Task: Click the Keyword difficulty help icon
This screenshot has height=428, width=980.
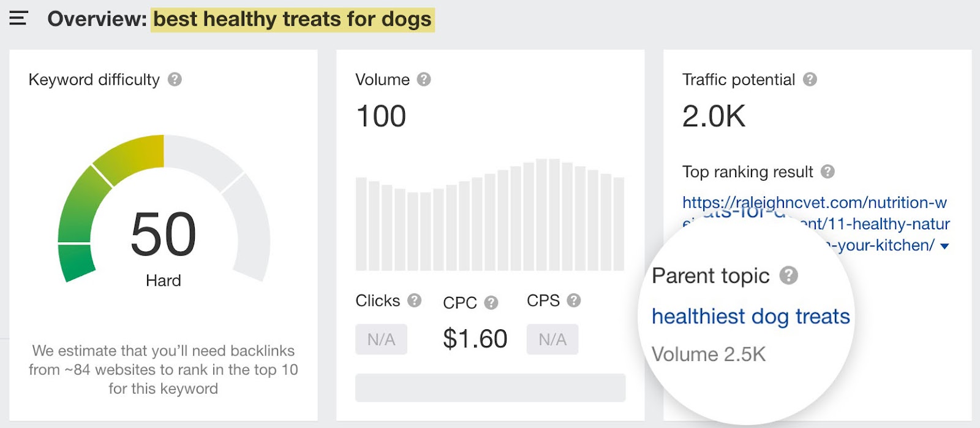Action: click(176, 79)
